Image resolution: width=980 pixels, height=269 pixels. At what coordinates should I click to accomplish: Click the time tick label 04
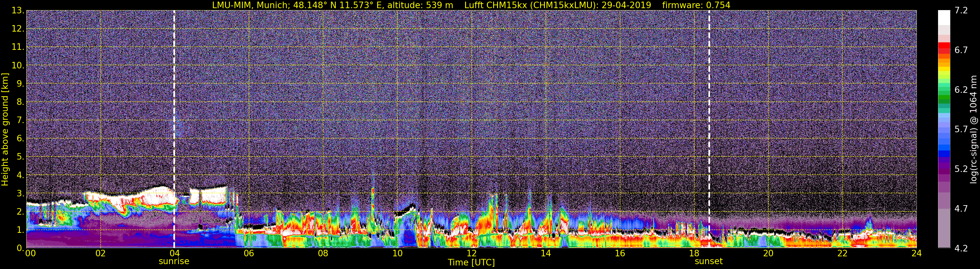point(174,254)
